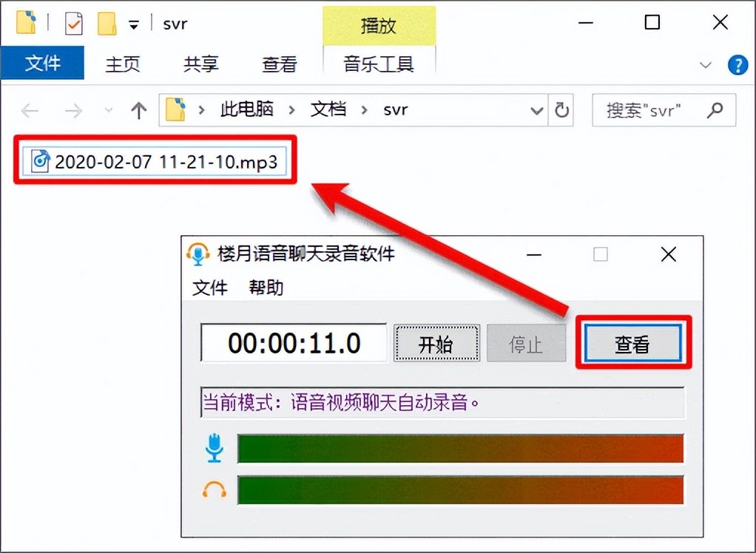Click the microphone level icon
This screenshot has height=553, width=756.
[x=215, y=448]
